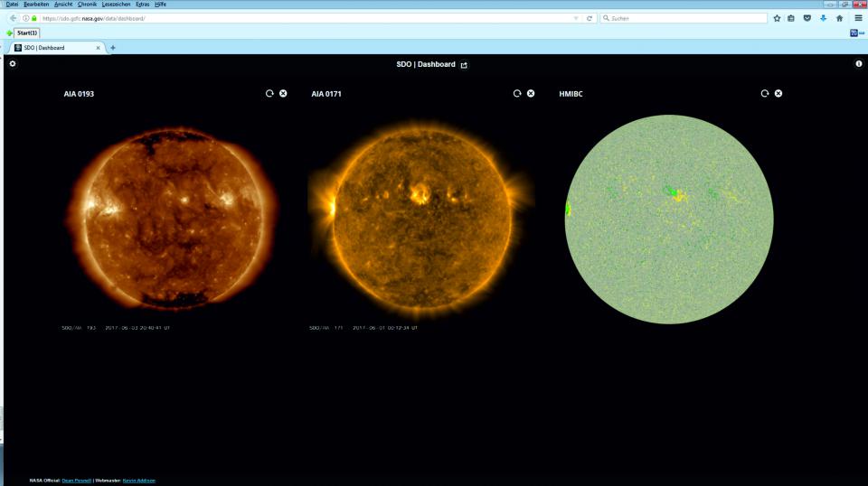Open the Dean Pesnell link
This screenshot has height=486, width=868.
[x=76, y=481]
